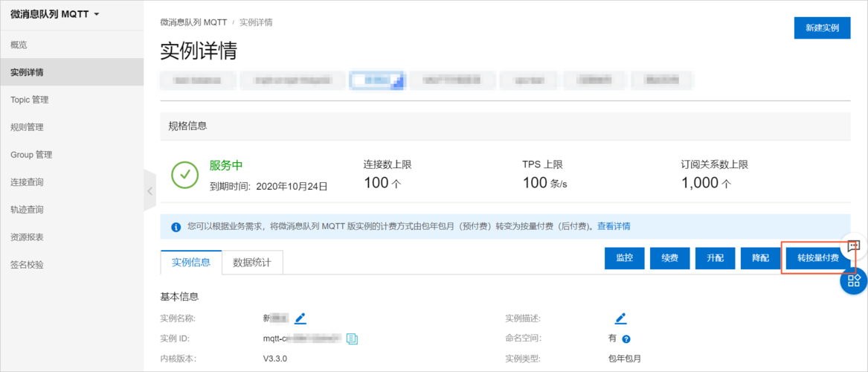Click 微消息队列 MQTT breadcrumb link

[193, 23]
